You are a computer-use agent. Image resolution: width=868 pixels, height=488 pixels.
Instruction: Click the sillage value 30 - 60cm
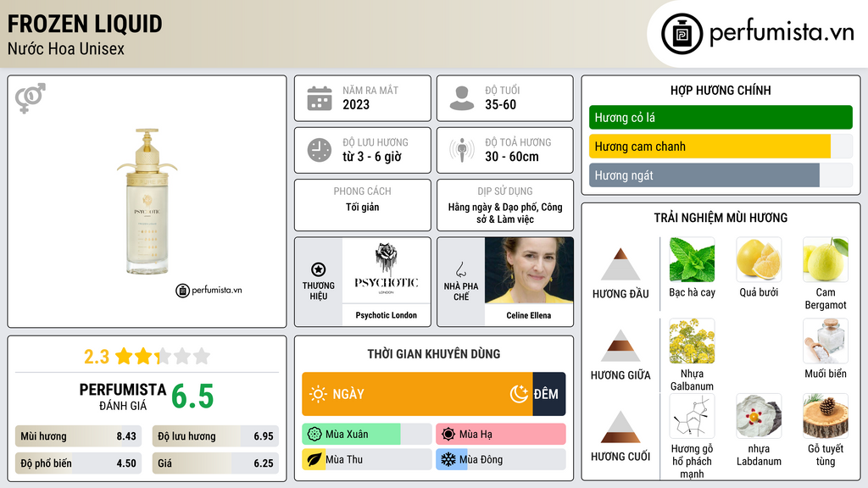click(x=511, y=157)
